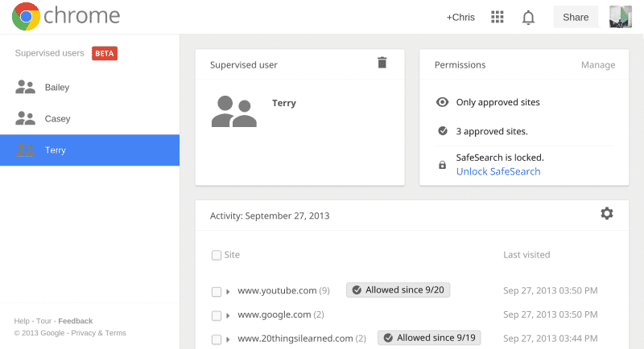
Task: Select Casey in the supervised users list
Action: coord(56,119)
